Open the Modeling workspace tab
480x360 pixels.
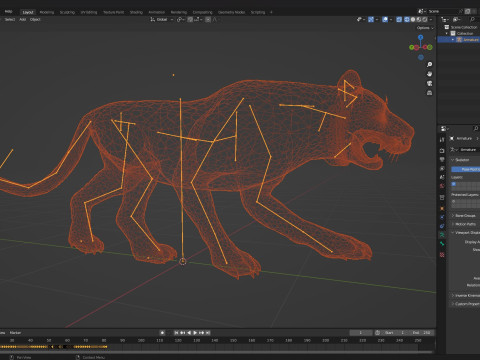pyautogui.click(x=47, y=12)
